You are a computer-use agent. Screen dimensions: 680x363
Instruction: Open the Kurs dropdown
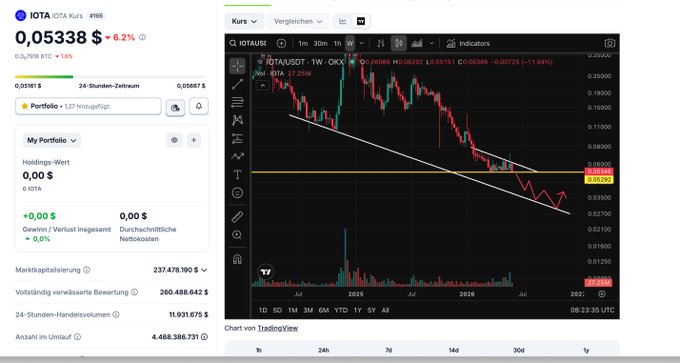coord(244,21)
